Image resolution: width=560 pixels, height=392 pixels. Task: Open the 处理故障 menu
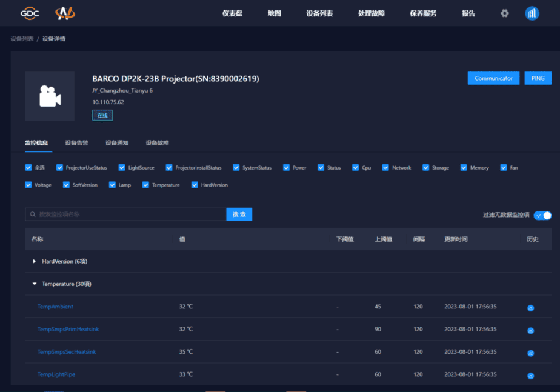372,13
